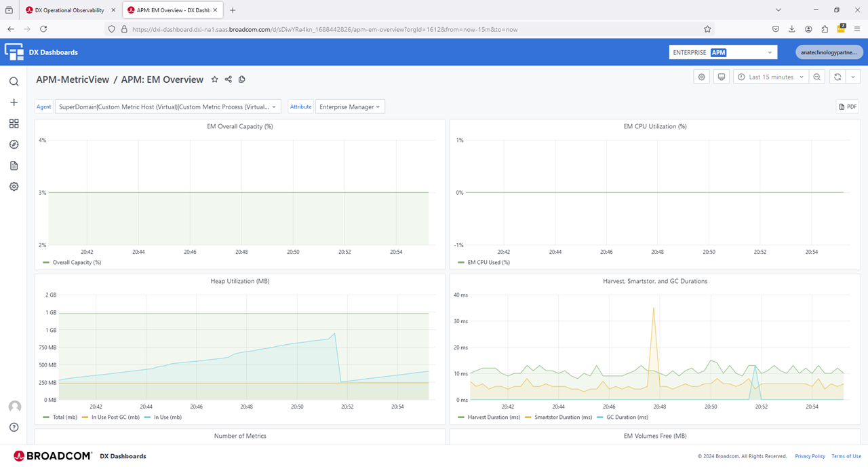This screenshot has height=467, width=868.
Task: Click the Total (mb) legend color swatch
Action: pyautogui.click(x=46, y=417)
